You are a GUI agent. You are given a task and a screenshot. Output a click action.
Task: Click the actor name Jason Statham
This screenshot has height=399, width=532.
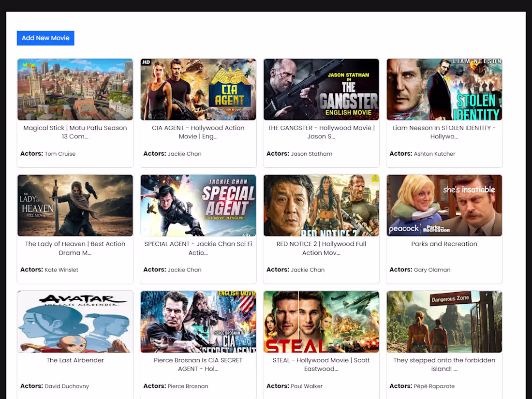point(312,153)
